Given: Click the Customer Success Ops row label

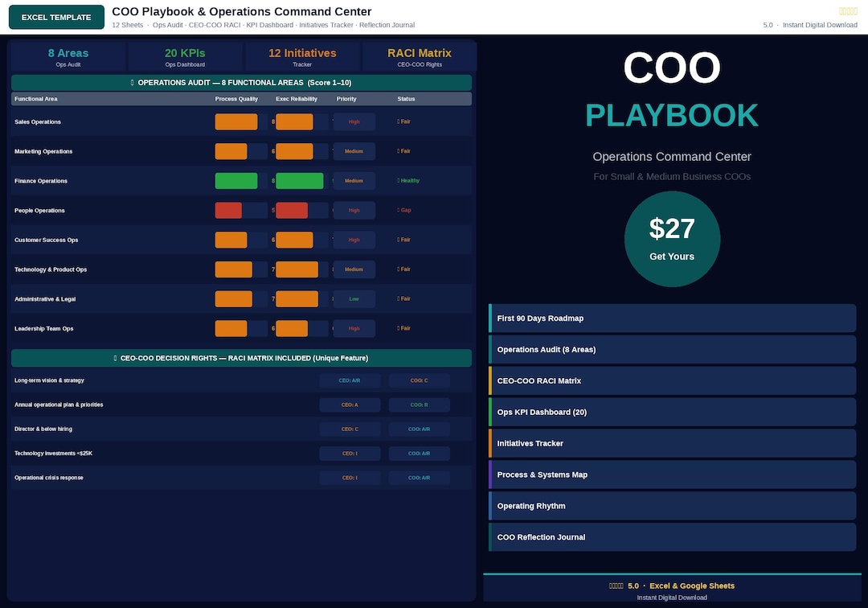Looking at the screenshot, I should click(x=47, y=240).
